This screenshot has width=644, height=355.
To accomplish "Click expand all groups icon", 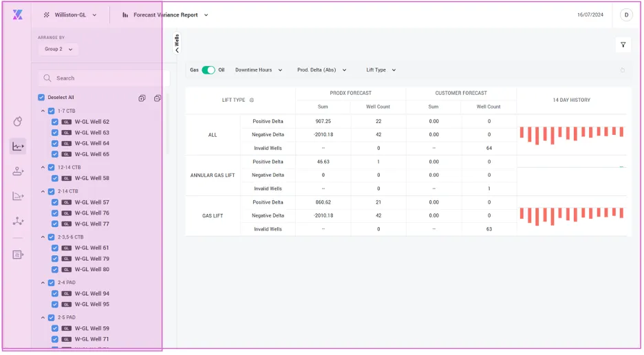I will [x=142, y=98].
